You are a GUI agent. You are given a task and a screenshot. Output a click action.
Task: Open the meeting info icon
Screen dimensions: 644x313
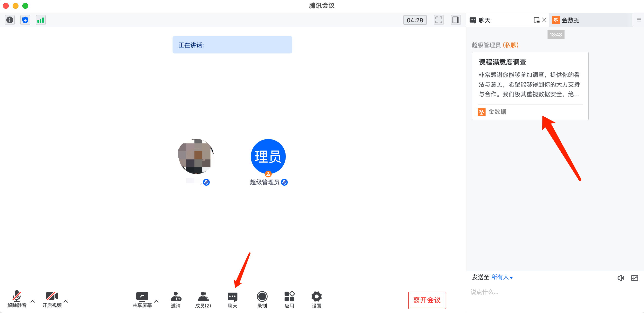tap(10, 20)
